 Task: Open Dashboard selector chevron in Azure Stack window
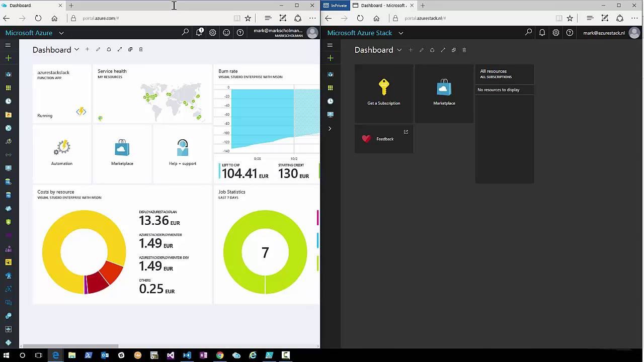click(x=399, y=50)
